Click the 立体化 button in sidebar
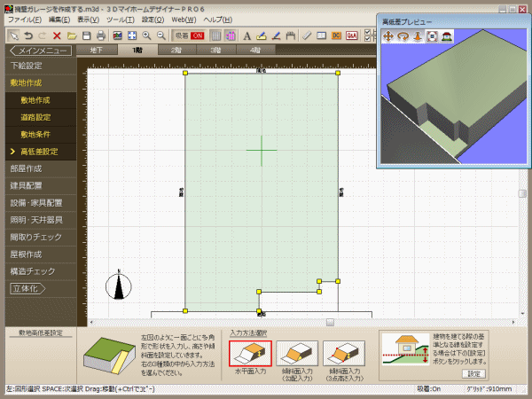The width and height of the screenshot is (532, 399). point(28,289)
